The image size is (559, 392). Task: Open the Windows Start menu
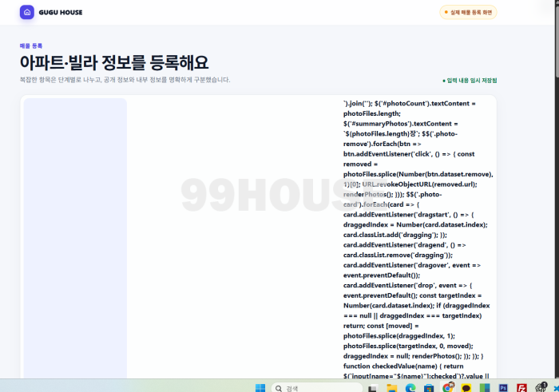[260, 388]
